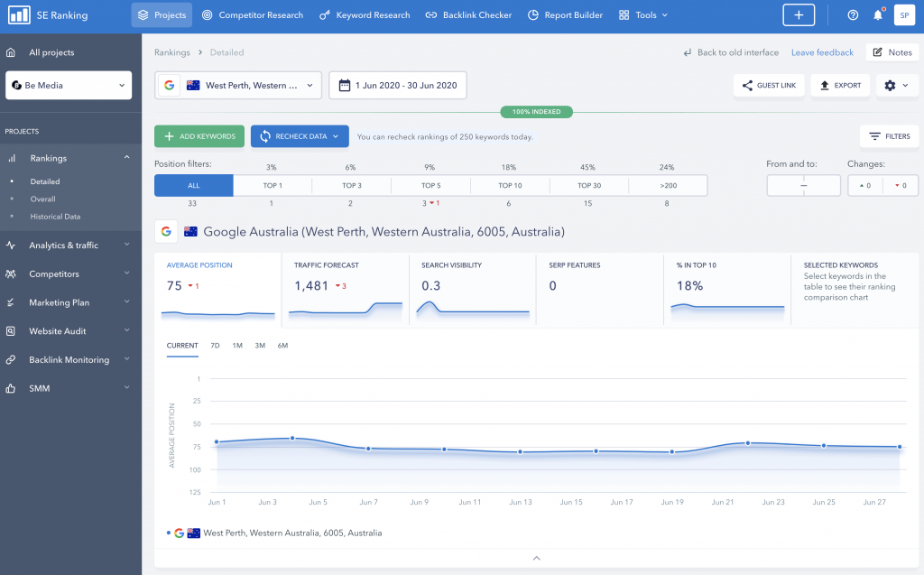Viewport: 924px width, 575px height.
Task: Open the help question mark icon
Action: pos(853,15)
